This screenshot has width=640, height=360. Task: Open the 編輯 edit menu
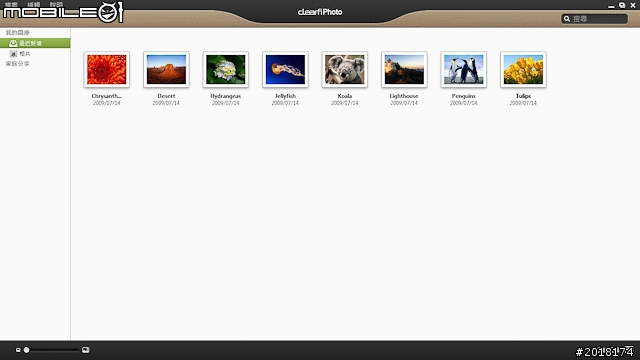click(x=34, y=4)
